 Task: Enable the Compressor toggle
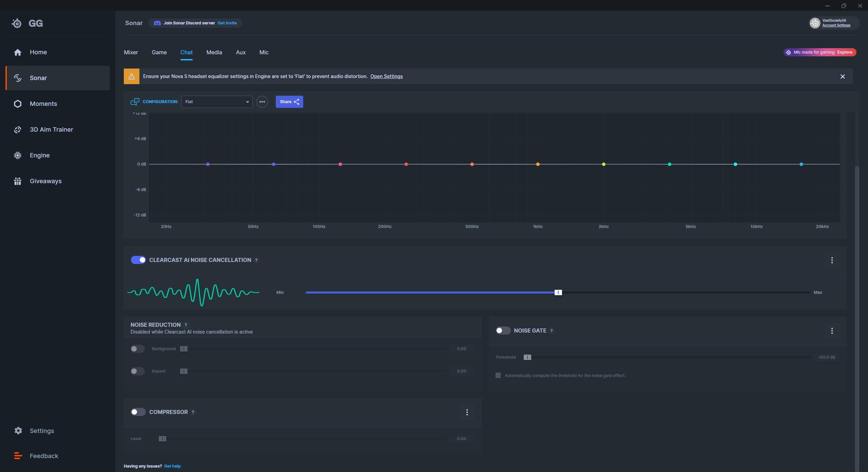138,412
